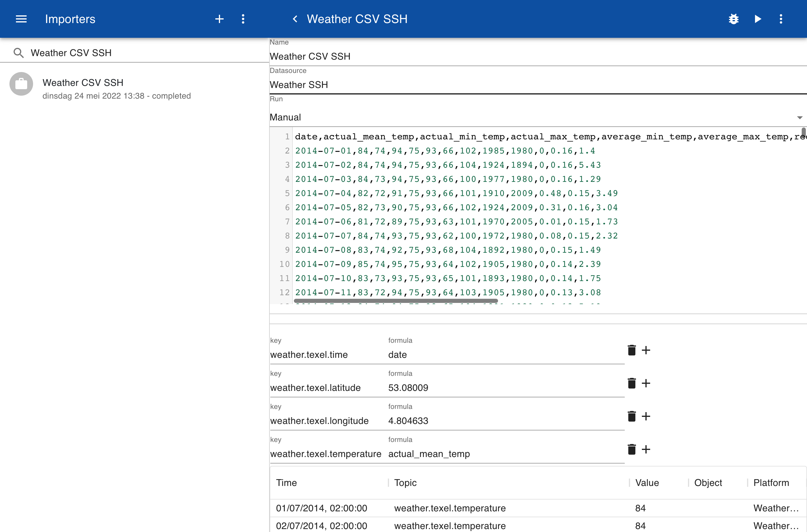The width and height of the screenshot is (807, 532).
Task: Edit the formula field actual_mean_temp
Action: pos(506,454)
